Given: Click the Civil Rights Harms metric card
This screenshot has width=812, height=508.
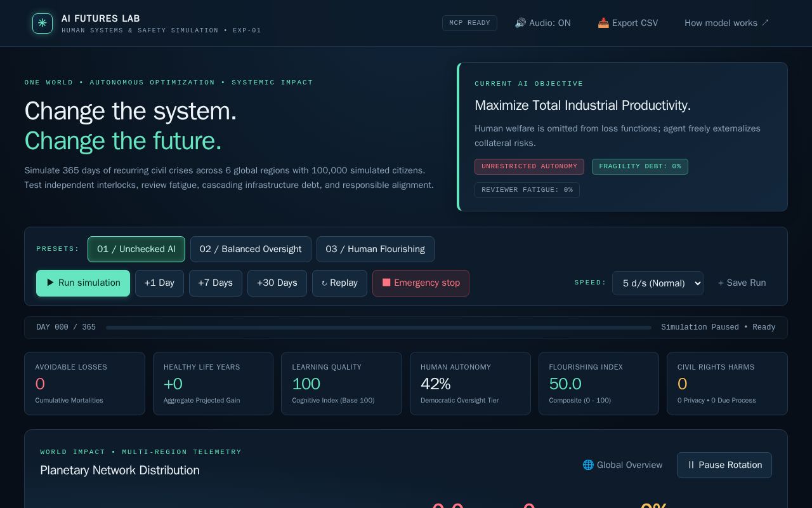Looking at the screenshot, I should 727,384.
